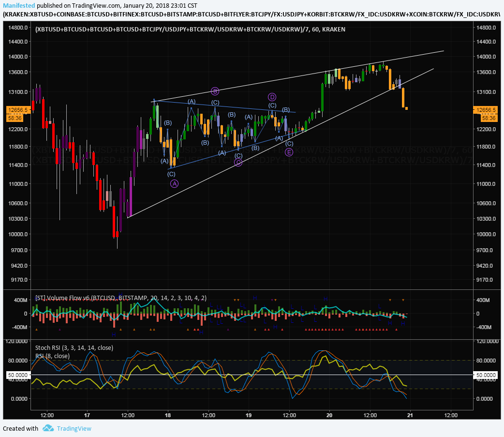Screen dimensions: 504x437
Task: Click 0.0000 on the right Stoch RSI axis
Action: [484, 399]
